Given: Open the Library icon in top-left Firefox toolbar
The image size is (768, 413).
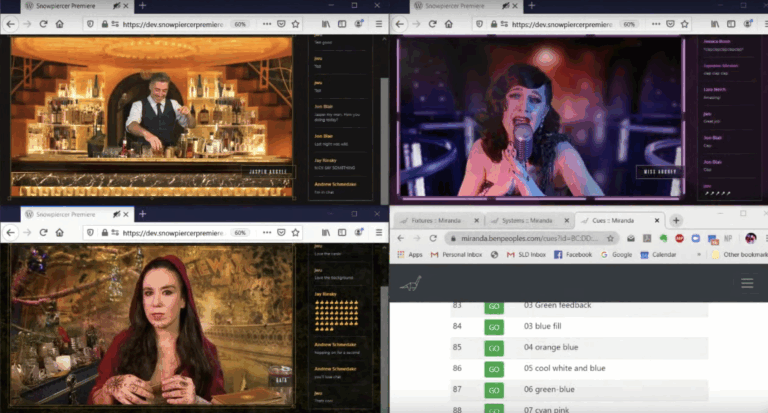Looking at the screenshot, I should pos(324,23).
